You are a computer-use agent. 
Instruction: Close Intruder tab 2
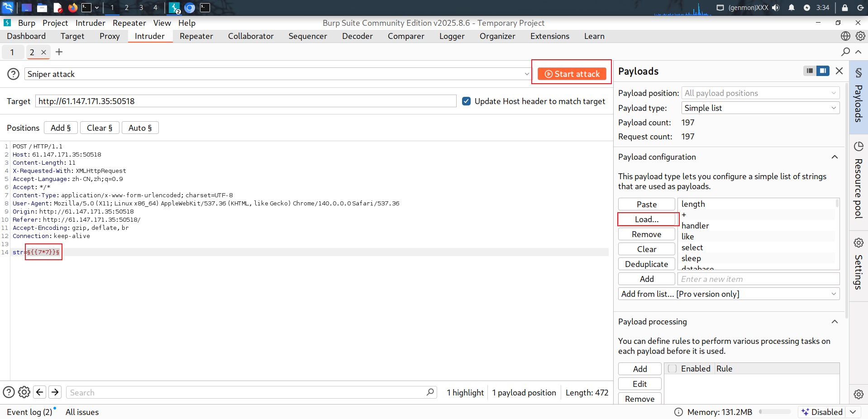[x=43, y=52]
